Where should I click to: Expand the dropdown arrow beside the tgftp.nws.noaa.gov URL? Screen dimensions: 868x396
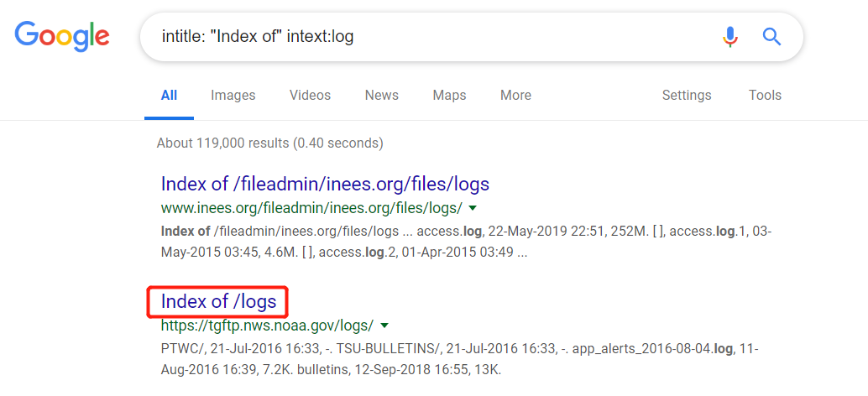click(384, 325)
